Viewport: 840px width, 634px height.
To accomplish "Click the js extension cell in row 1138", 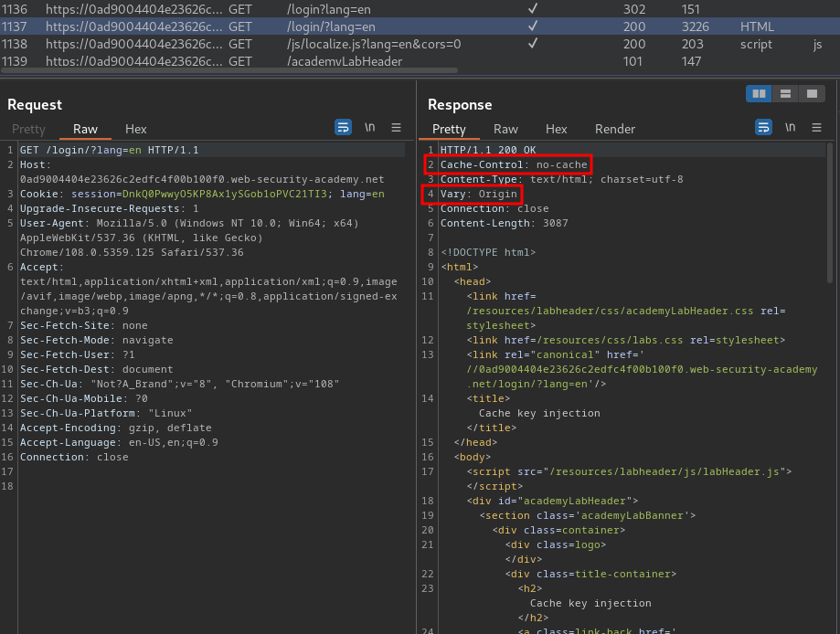I will tap(817, 45).
